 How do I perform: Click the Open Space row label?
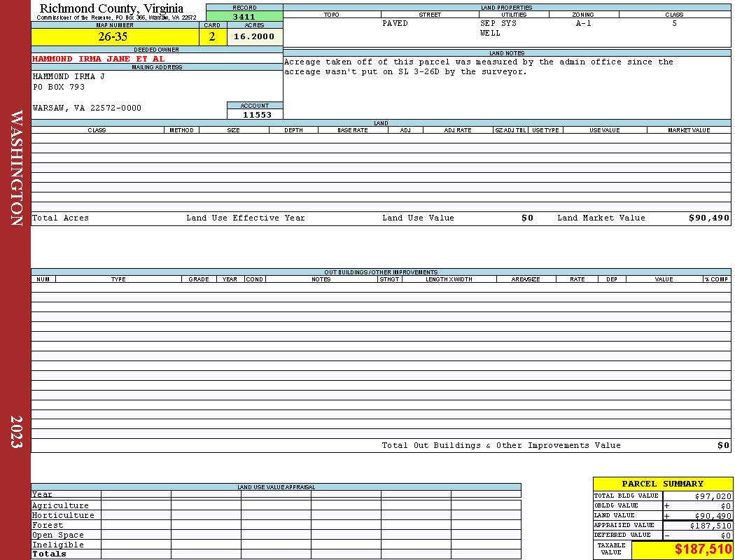pos(57,535)
